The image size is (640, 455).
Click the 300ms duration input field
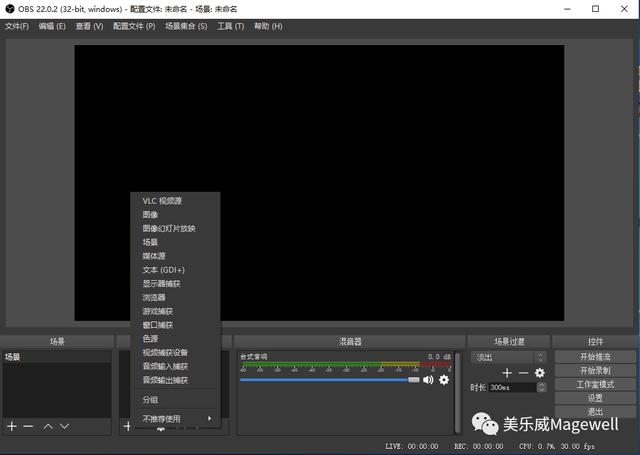[513, 387]
